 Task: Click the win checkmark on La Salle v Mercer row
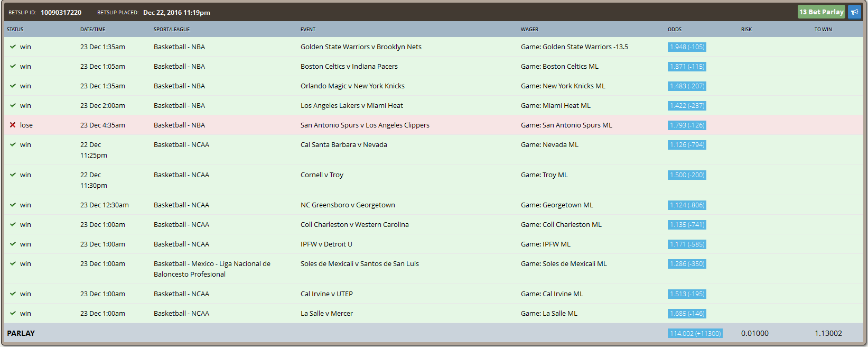[x=13, y=313]
